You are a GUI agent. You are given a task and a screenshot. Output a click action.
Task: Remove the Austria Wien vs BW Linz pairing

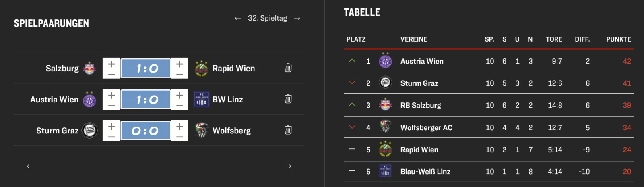288,99
